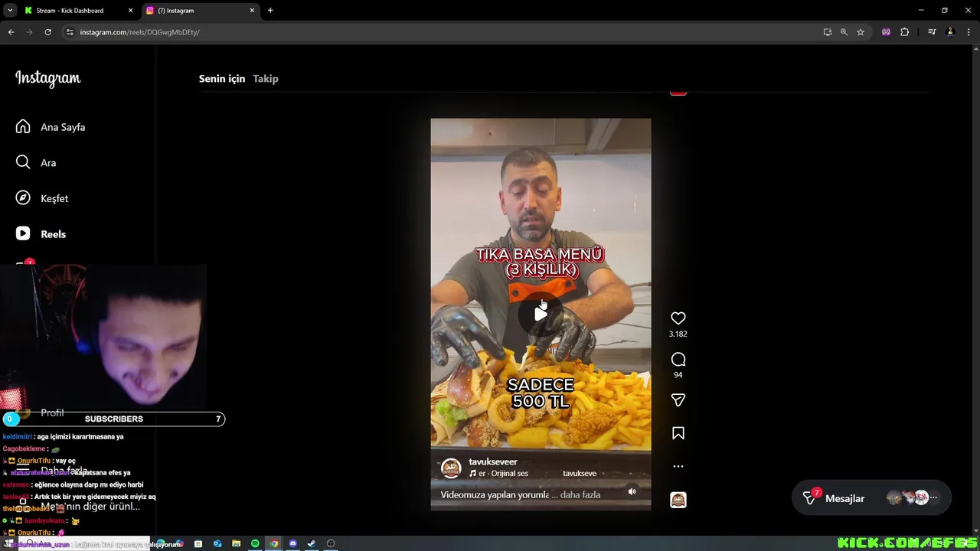980x551 pixels.
Task: Open Steam from taskbar
Action: 311,543
